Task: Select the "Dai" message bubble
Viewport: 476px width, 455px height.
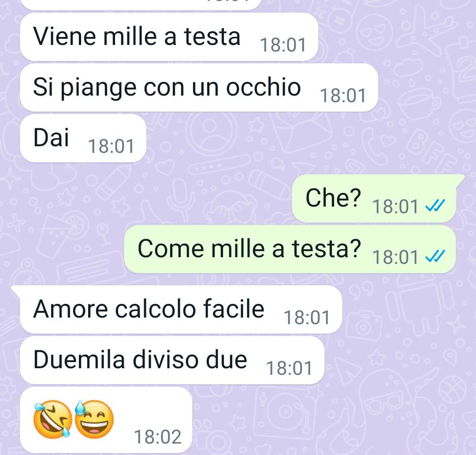Action: 83,138
